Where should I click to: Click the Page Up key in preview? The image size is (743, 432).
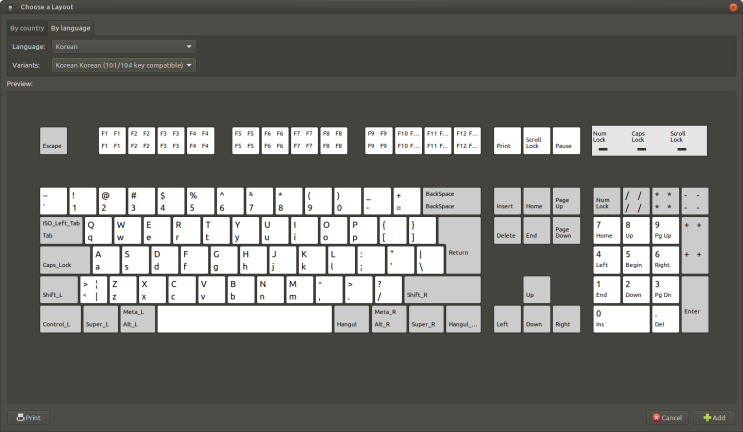pyautogui.click(x=566, y=201)
